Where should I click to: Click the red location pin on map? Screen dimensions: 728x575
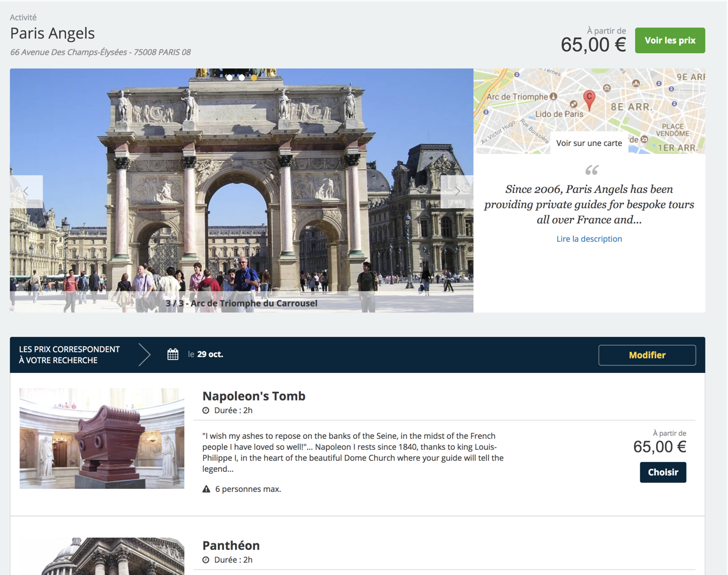click(589, 100)
